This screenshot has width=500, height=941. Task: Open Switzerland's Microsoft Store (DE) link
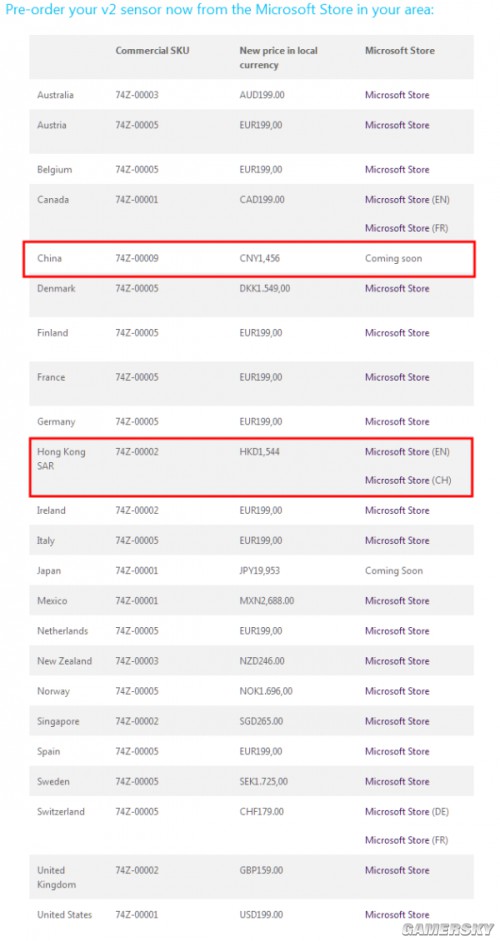coord(407,811)
